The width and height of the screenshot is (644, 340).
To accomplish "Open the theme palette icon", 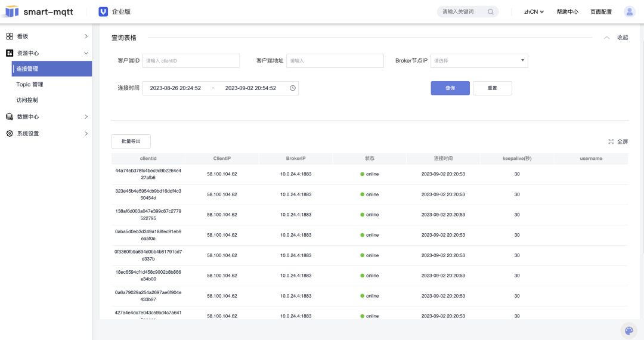I will pos(628,331).
